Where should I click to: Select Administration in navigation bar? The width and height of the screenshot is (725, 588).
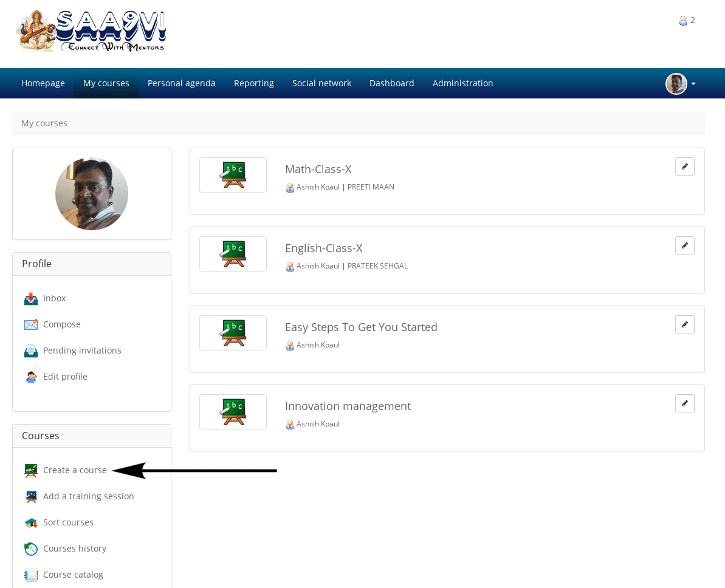pyautogui.click(x=462, y=83)
